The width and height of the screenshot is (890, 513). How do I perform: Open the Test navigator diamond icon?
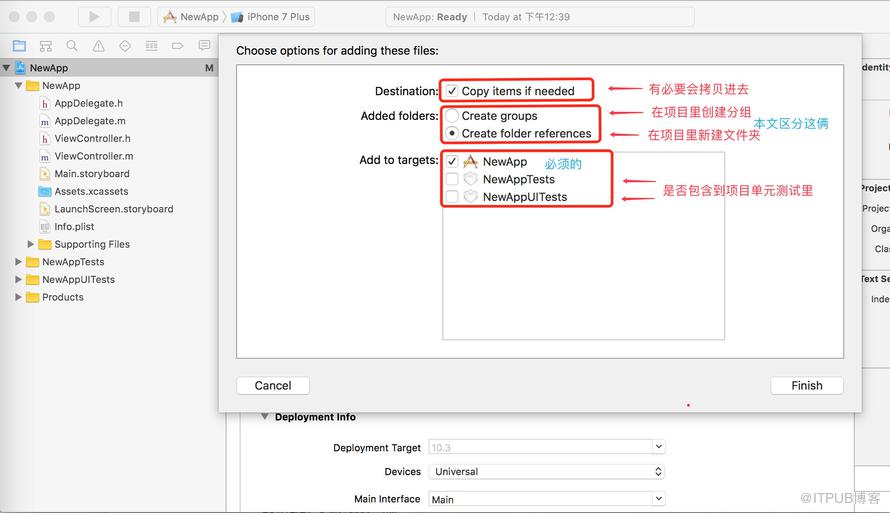point(125,46)
